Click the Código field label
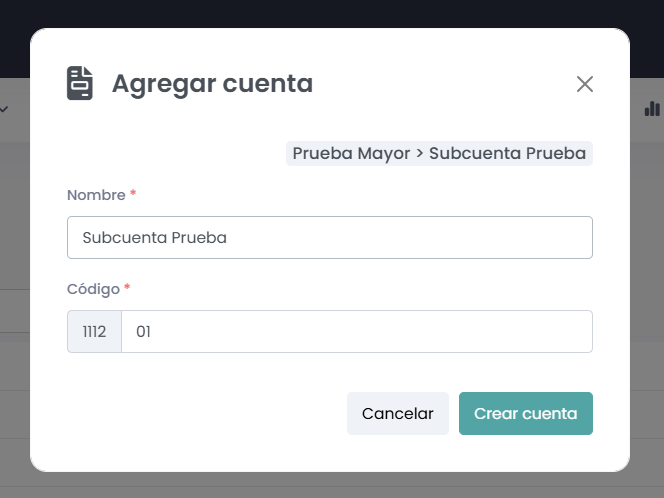 (x=93, y=289)
